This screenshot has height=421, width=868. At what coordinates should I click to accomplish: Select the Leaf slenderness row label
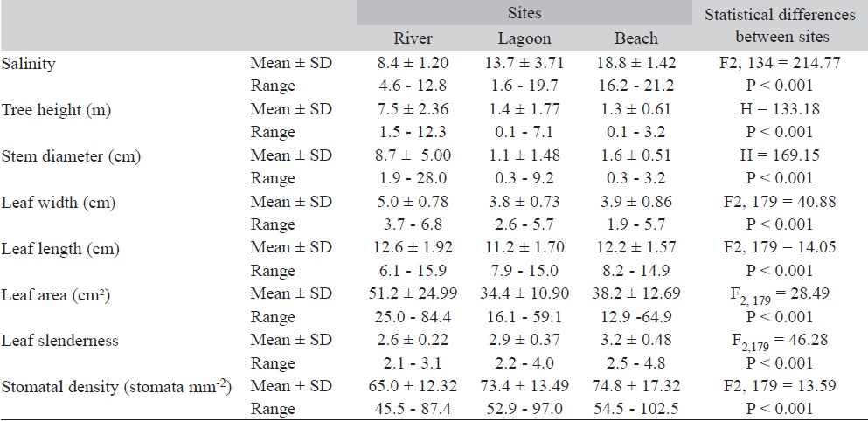click(52, 341)
